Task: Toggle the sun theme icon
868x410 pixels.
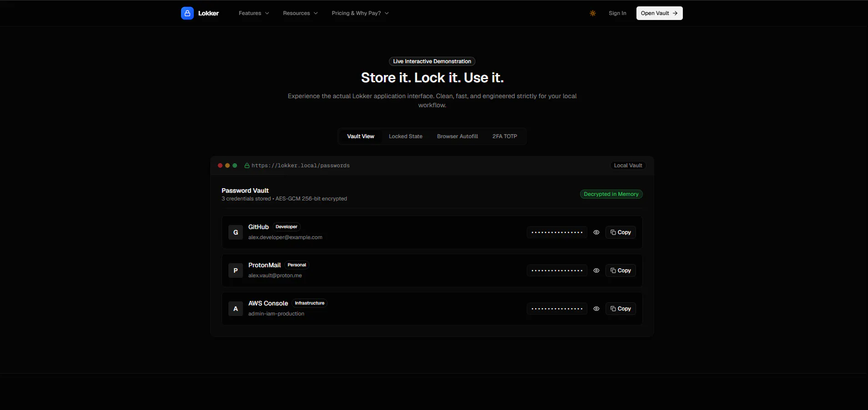Action: point(593,13)
